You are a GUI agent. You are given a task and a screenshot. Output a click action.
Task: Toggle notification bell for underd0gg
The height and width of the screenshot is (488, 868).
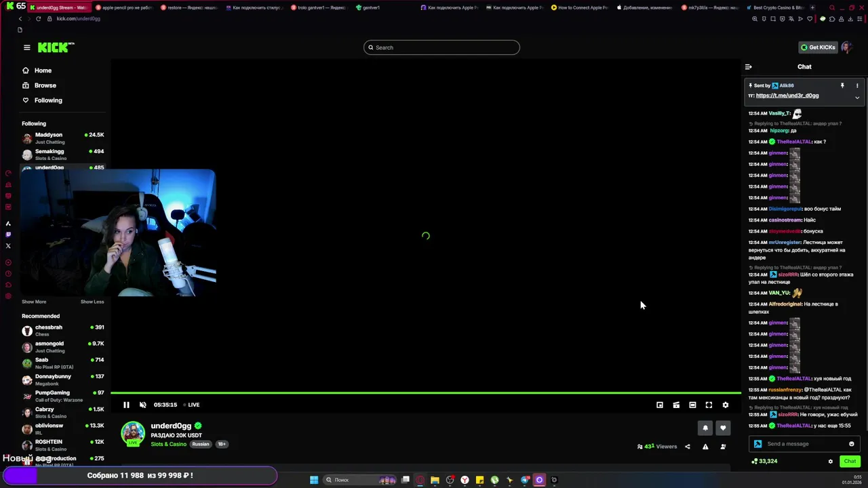705,428
